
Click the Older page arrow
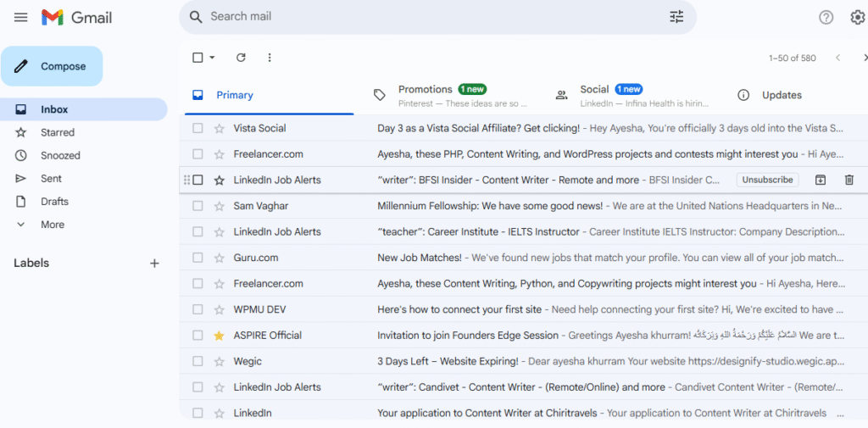tap(865, 58)
